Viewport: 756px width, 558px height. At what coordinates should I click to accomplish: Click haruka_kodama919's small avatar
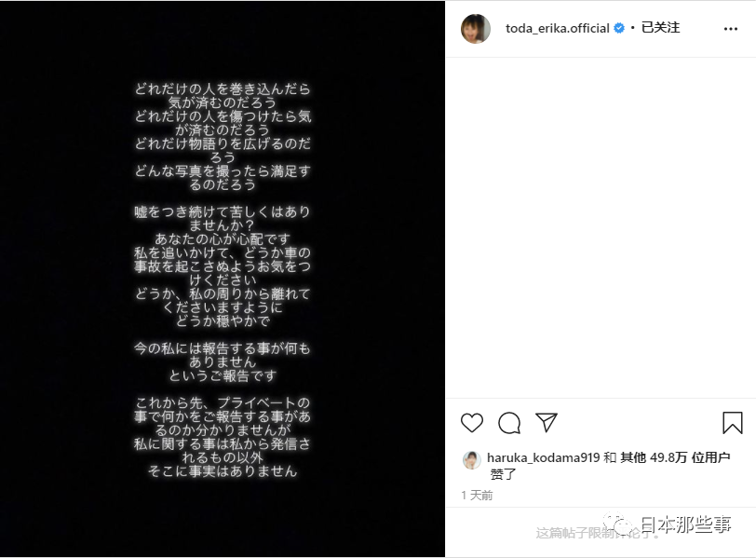tap(471, 460)
